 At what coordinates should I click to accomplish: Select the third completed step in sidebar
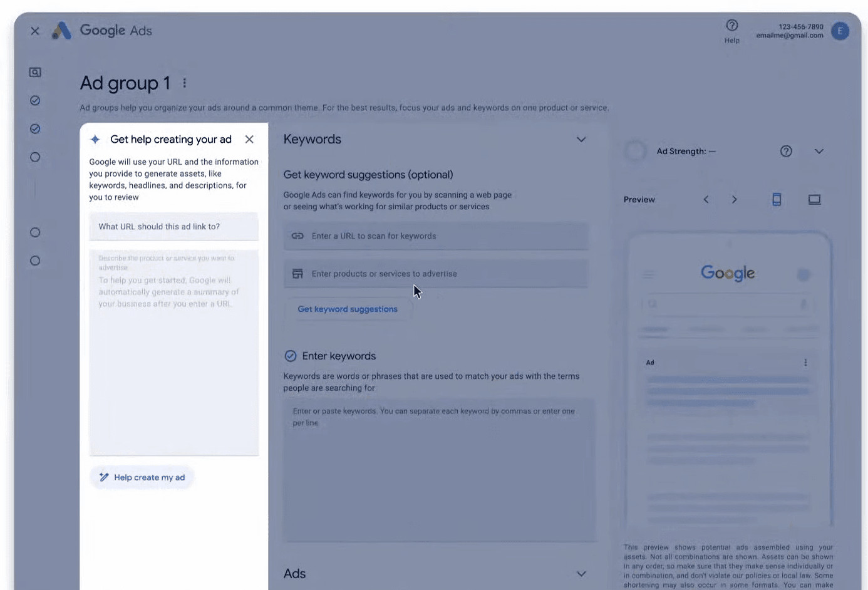(x=35, y=128)
